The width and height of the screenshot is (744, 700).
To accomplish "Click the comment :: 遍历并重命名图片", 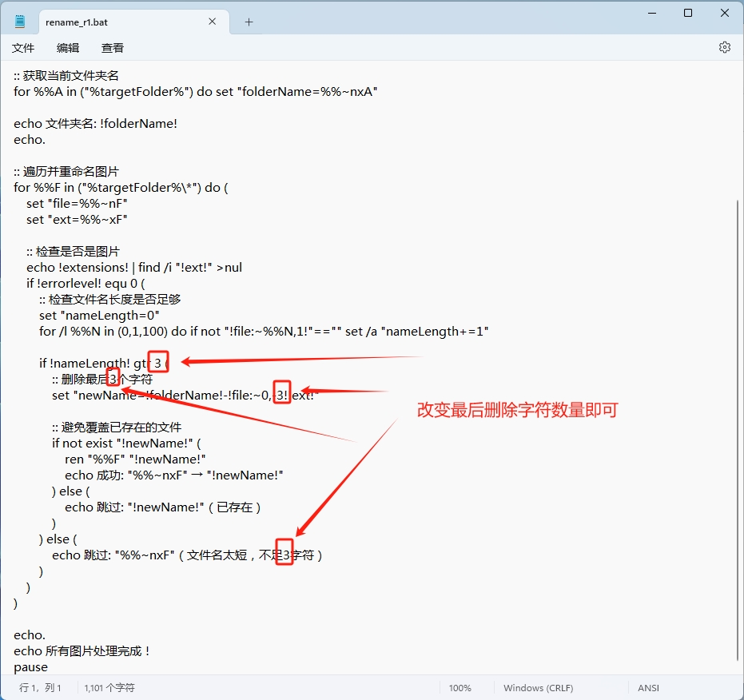I will coord(66,171).
